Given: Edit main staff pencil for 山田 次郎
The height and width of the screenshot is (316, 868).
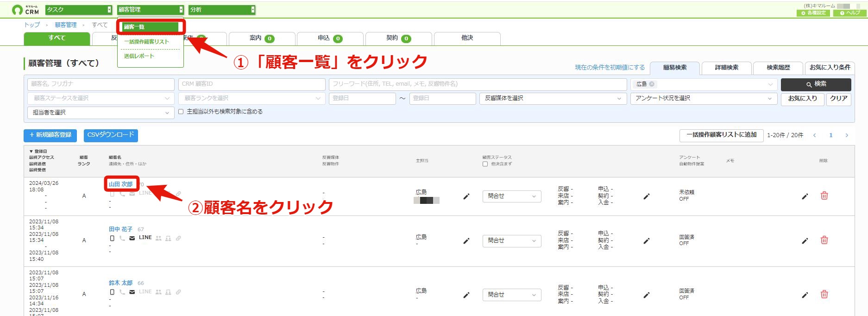Looking at the screenshot, I should point(466,196).
